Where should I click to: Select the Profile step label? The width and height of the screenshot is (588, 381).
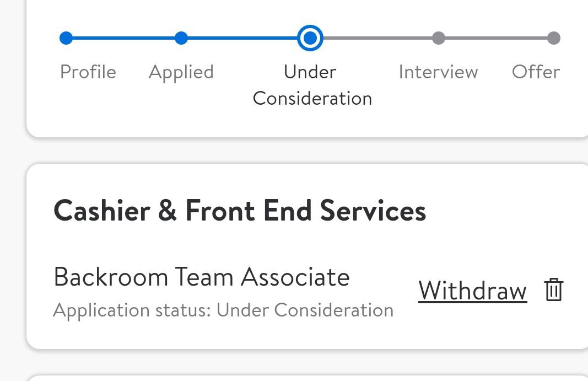click(88, 72)
